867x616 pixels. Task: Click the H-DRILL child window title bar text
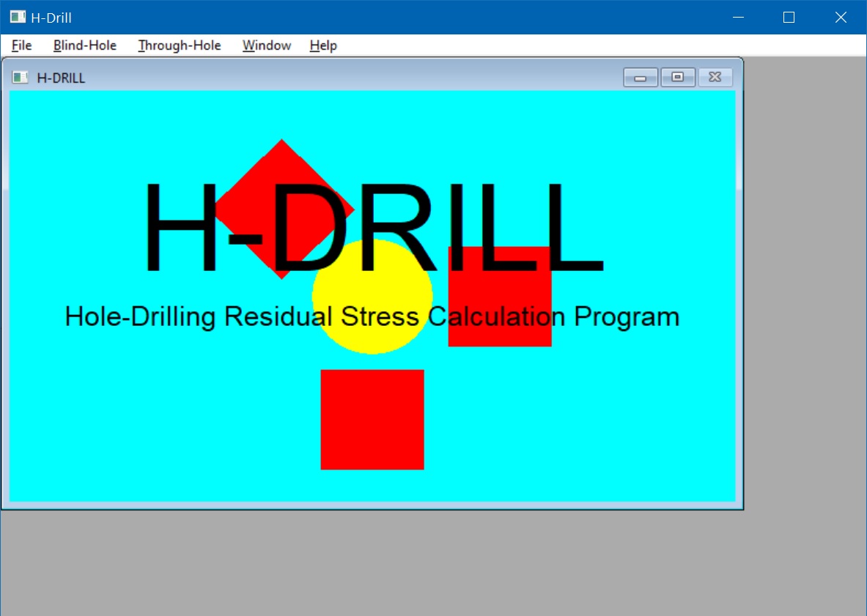[61, 78]
